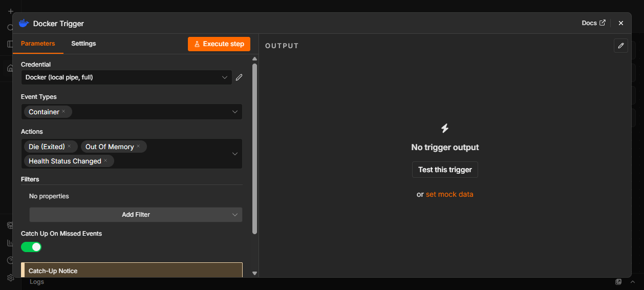Edit the Docker credential with pencil icon
644x290 pixels.
(x=239, y=77)
